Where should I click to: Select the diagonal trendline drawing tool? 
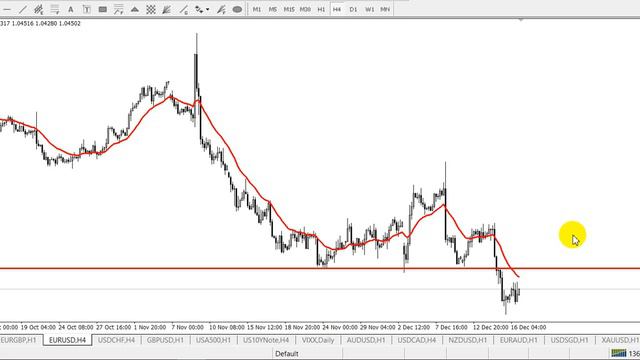click(23, 9)
